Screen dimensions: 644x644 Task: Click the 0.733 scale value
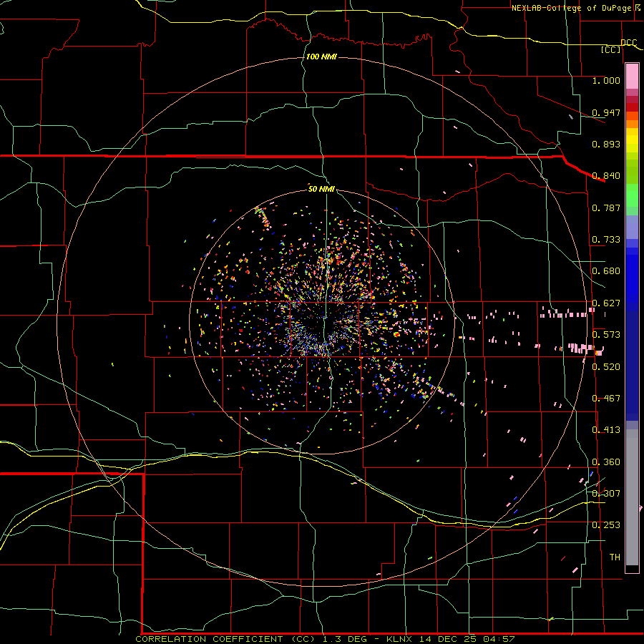(x=606, y=240)
